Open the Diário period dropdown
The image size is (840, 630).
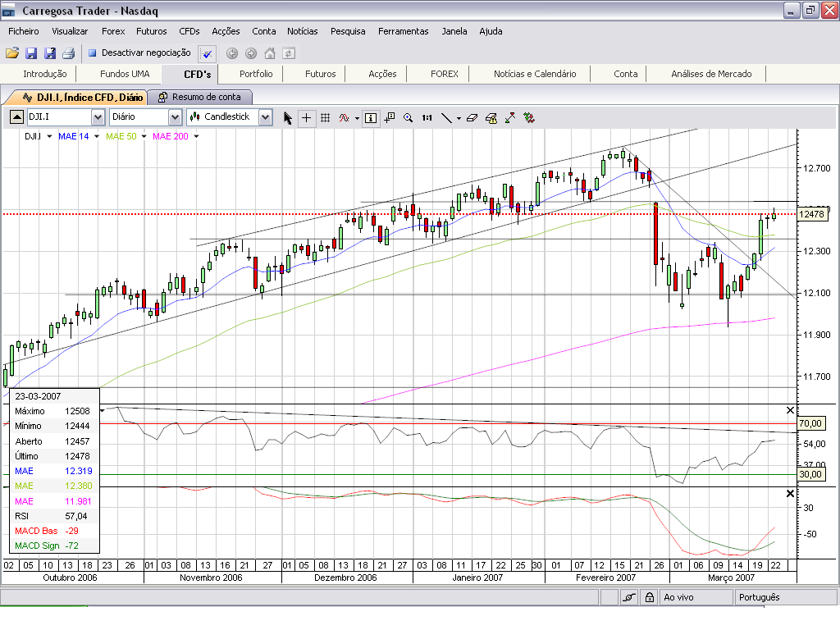coord(176,116)
